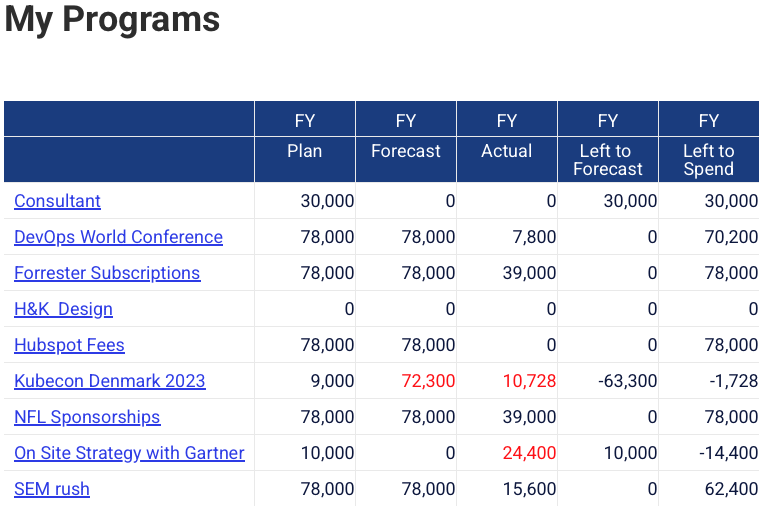Click the 15,600 actual value for SEM rush

point(529,489)
